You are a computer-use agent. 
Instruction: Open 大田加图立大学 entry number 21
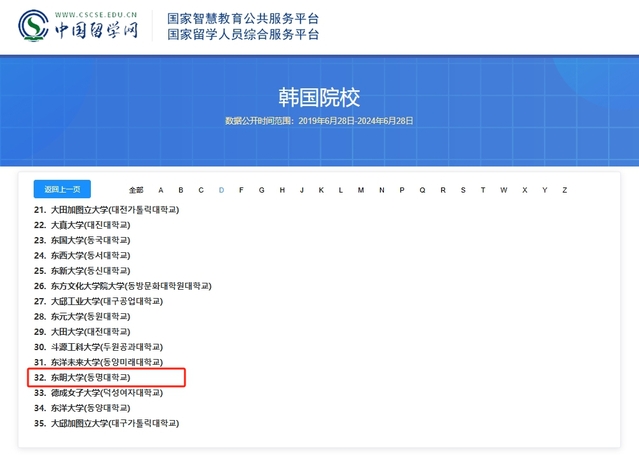114,210
